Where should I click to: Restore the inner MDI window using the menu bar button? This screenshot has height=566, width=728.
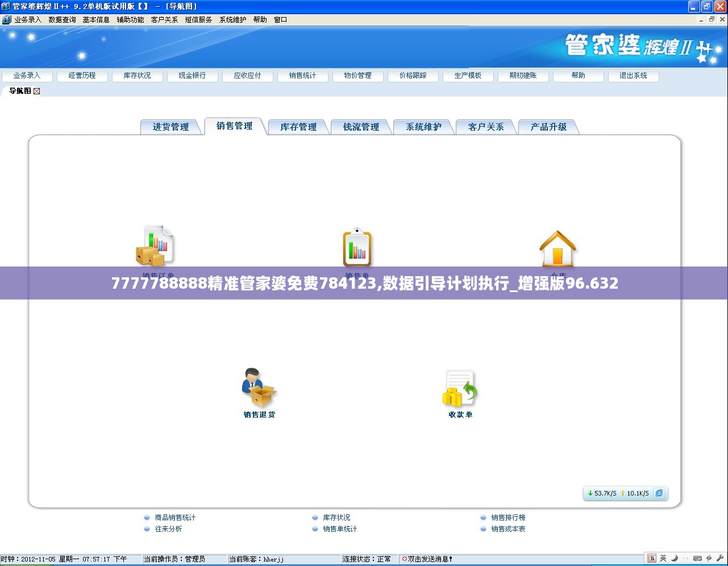711,20
